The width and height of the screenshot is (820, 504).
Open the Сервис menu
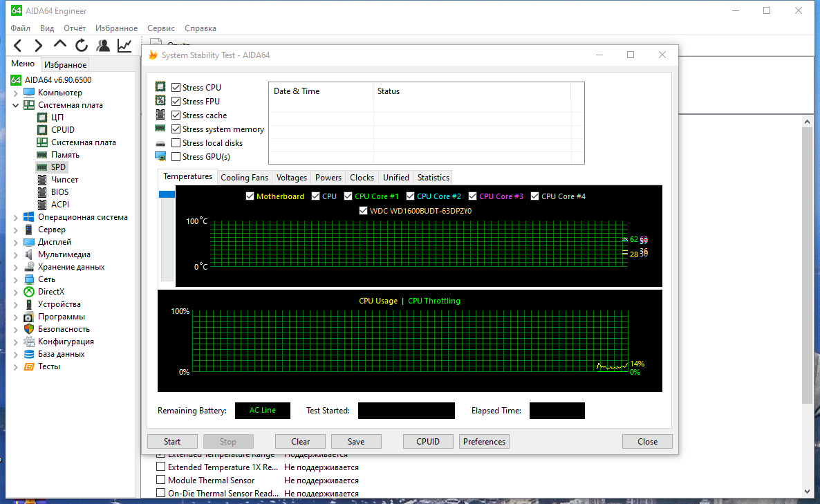coord(161,28)
